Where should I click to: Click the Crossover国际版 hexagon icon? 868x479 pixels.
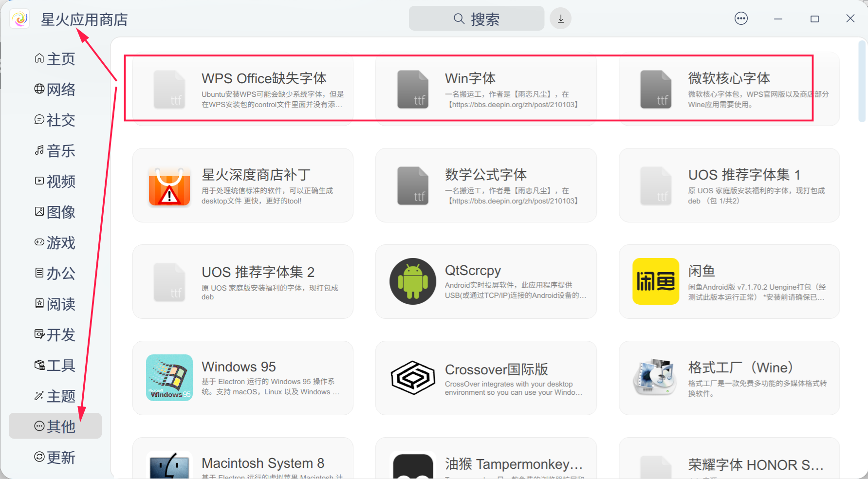(413, 378)
